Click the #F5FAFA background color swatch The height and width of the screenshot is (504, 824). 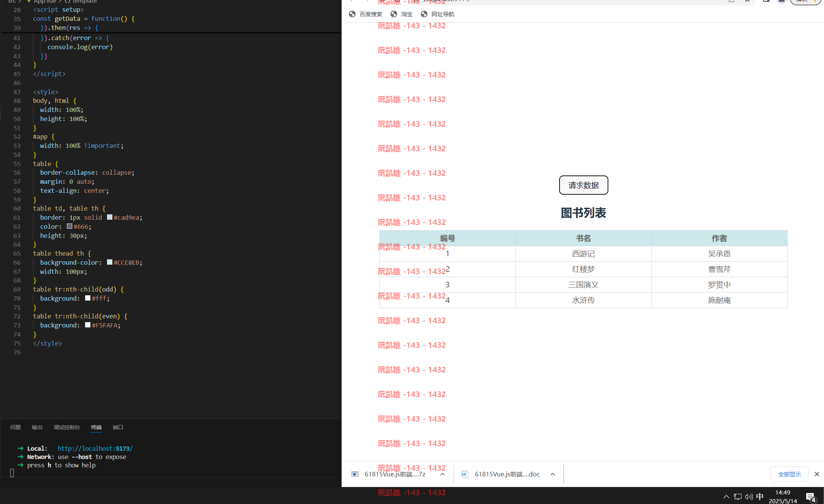(88, 325)
